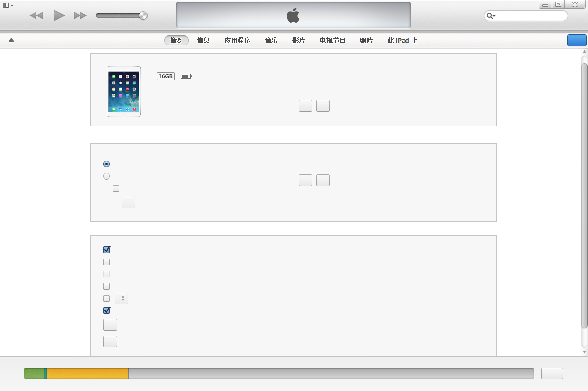The image size is (588, 391).
Task: Click the blue button at top right
Action: [x=576, y=41]
